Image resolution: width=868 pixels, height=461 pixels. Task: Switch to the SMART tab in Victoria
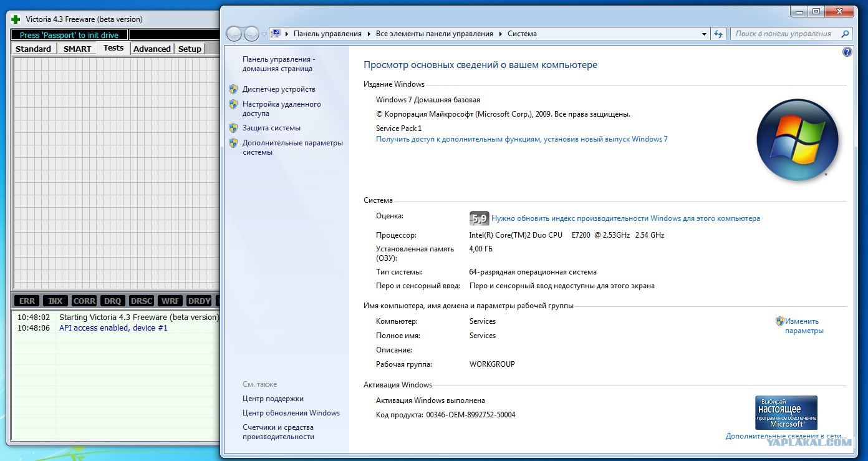coord(77,49)
